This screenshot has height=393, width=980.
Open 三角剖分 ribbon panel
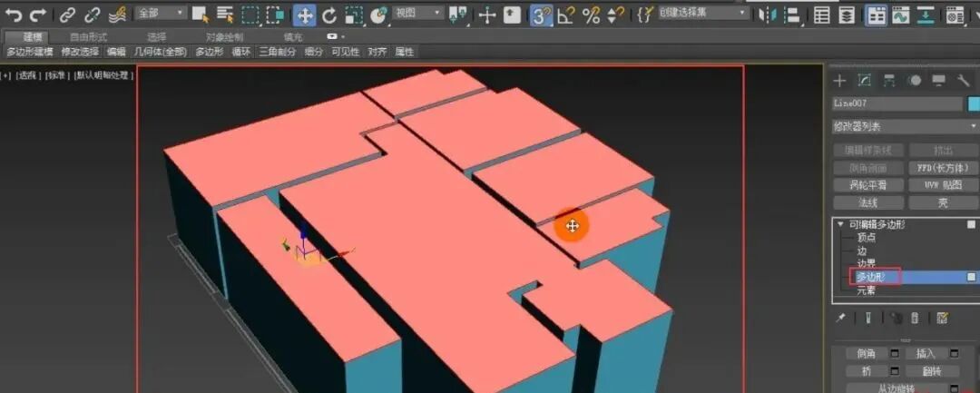(x=278, y=52)
